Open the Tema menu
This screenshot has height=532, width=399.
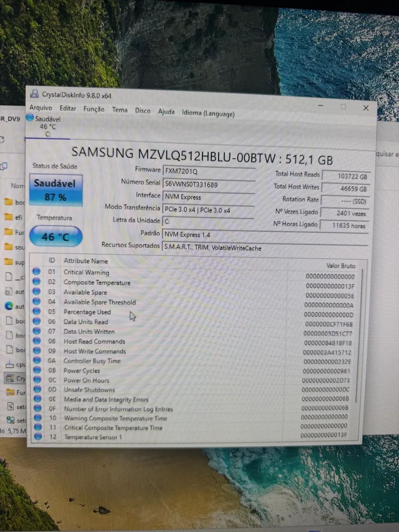tap(120, 110)
